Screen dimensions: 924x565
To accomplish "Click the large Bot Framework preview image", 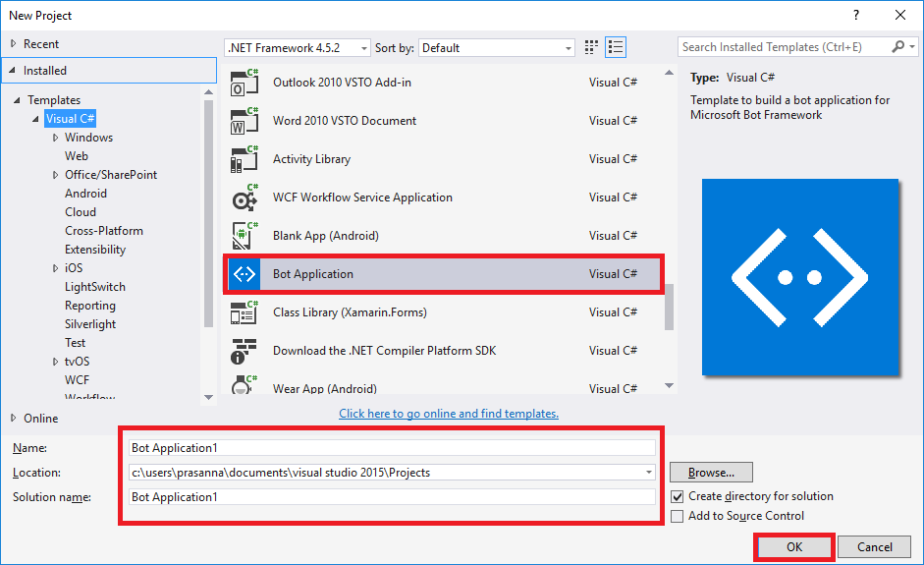I will 799,277.
